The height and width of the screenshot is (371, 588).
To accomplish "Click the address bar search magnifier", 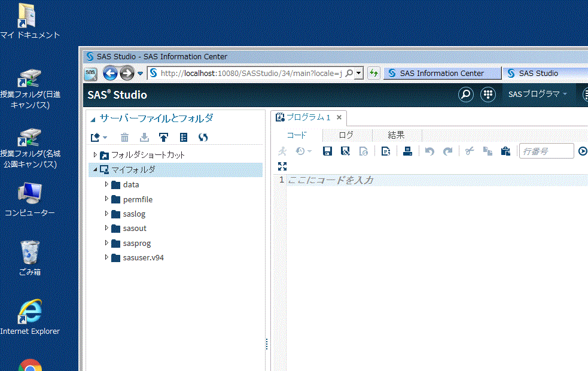I will (x=349, y=73).
